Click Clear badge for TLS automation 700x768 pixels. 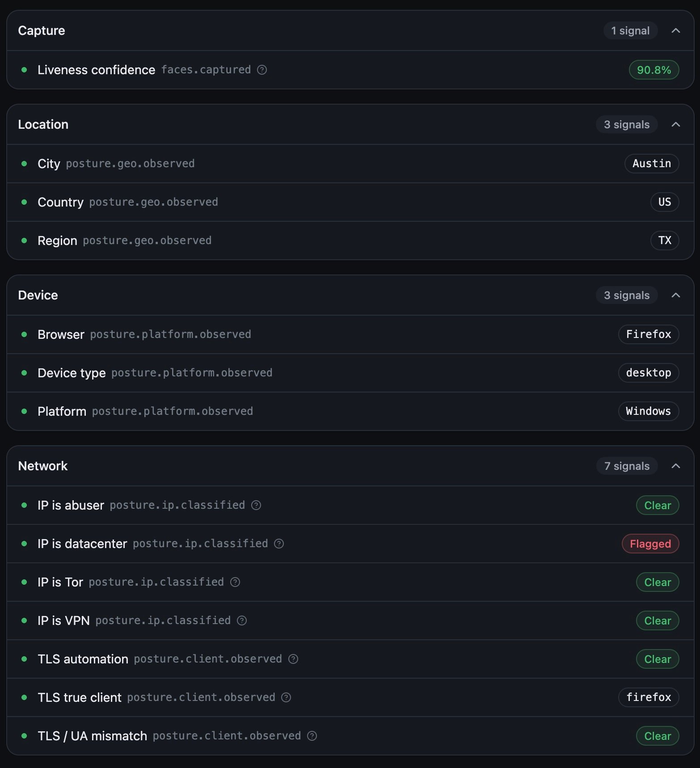(x=658, y=659)
